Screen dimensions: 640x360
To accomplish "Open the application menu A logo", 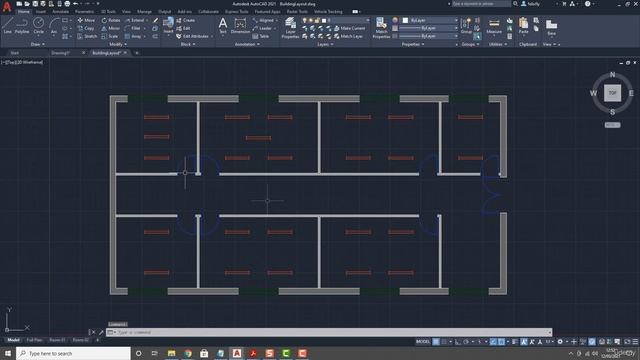I will tap(7, 7).
